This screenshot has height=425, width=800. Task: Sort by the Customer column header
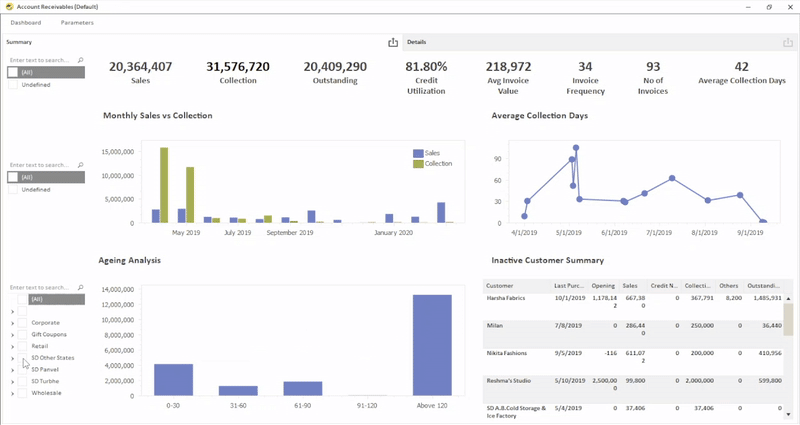[x=517, y=286]
